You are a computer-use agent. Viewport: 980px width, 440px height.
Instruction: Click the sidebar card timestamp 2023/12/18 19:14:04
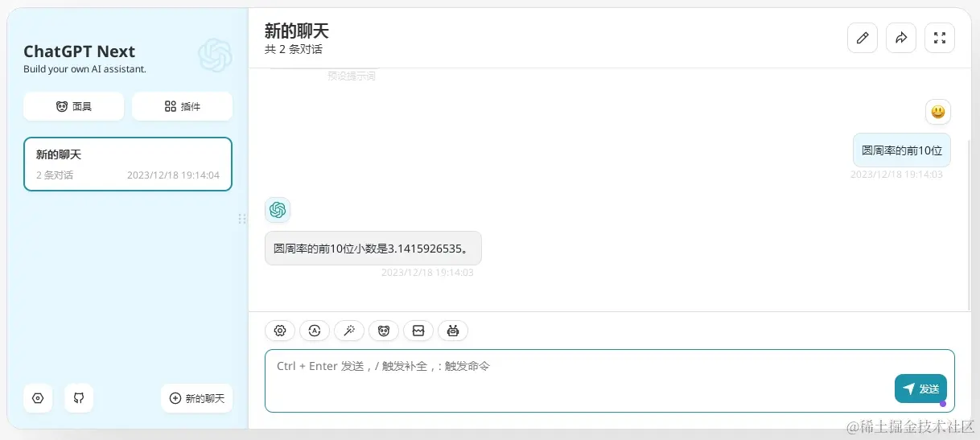coord(173,175)
